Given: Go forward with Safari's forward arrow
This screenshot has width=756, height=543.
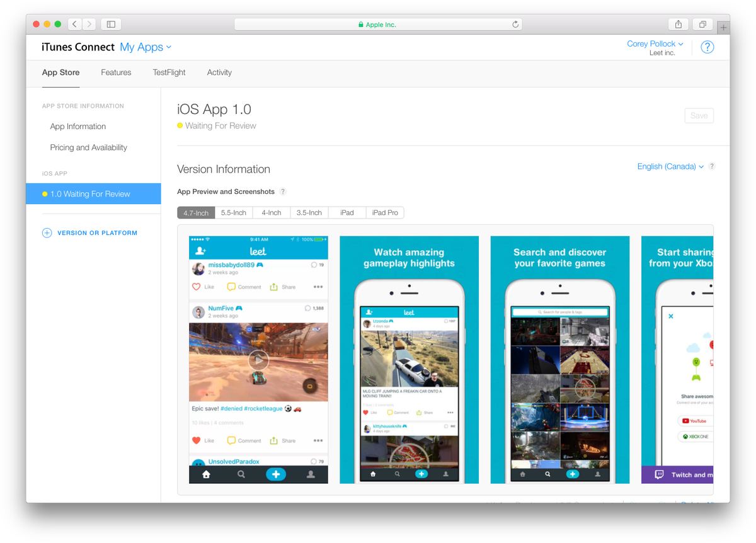Looking at the screenshot, I should (89, 24).
